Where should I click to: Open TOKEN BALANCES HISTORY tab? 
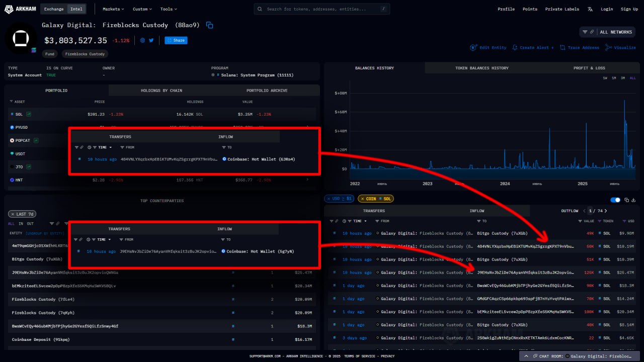tap(482, 68)
